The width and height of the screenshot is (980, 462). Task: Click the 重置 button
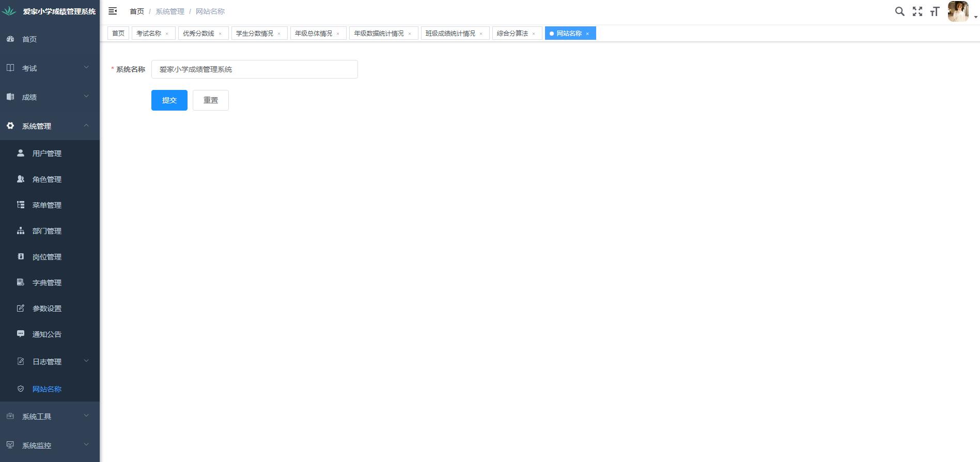pos(210,100)
